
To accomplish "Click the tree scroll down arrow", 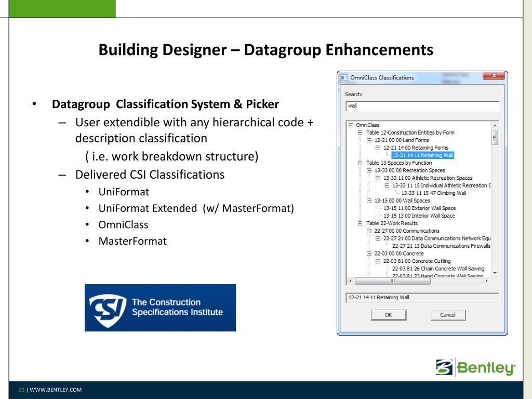I will (x=495, y=273).
